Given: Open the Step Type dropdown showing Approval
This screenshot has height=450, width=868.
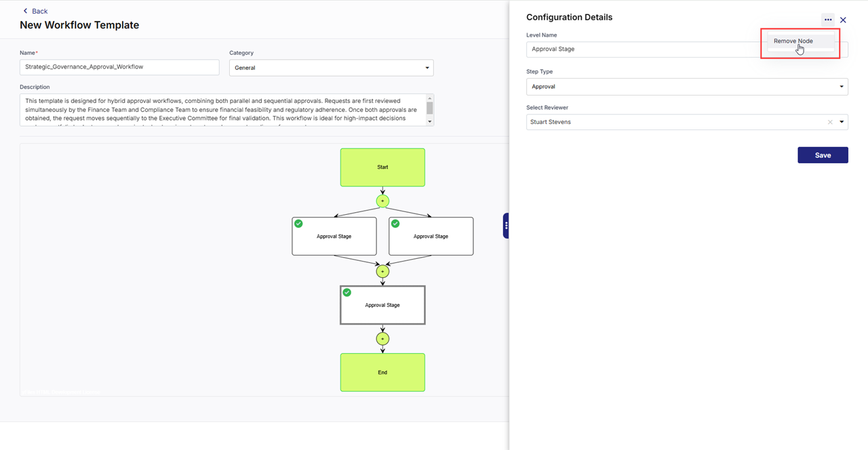Looking at the screenshot, I should tap(687, 87).
